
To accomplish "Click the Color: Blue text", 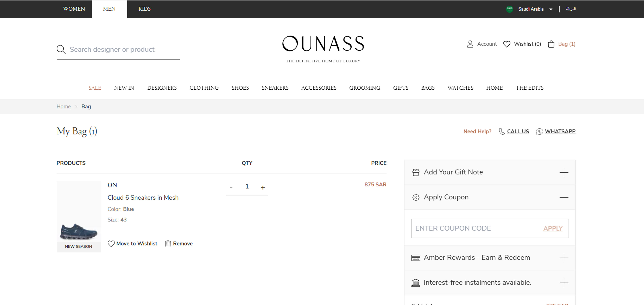I will (121, 209).
